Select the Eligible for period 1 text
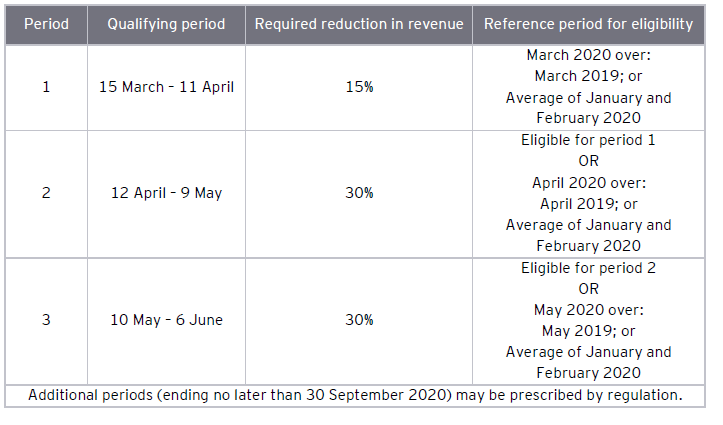 point(588,140)
